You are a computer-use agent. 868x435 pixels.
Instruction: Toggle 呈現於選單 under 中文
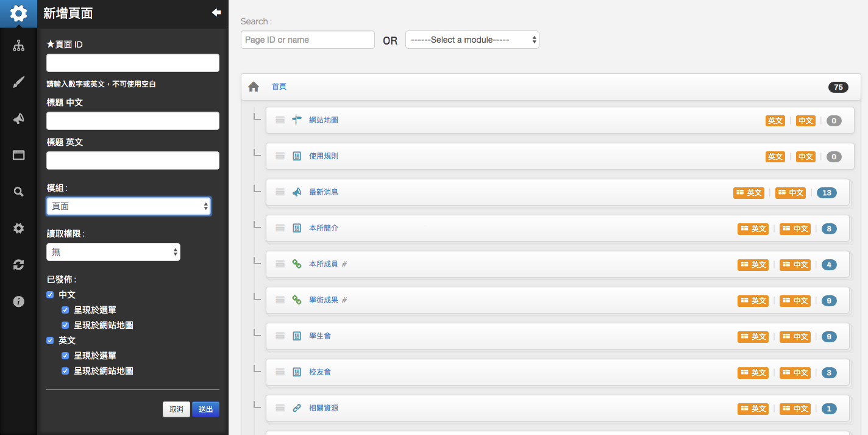coord(65,310)
